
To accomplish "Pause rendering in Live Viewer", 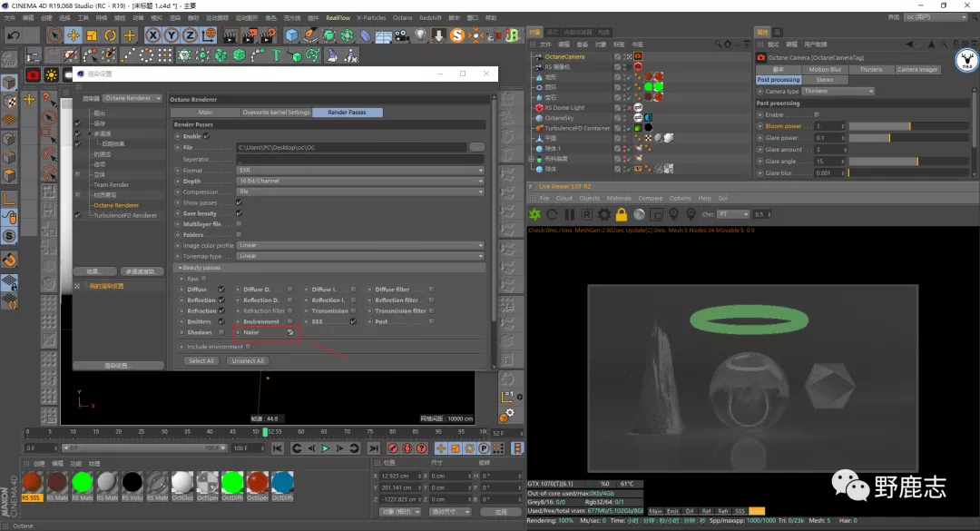I will pyautogui.click(x=570, y=214).
